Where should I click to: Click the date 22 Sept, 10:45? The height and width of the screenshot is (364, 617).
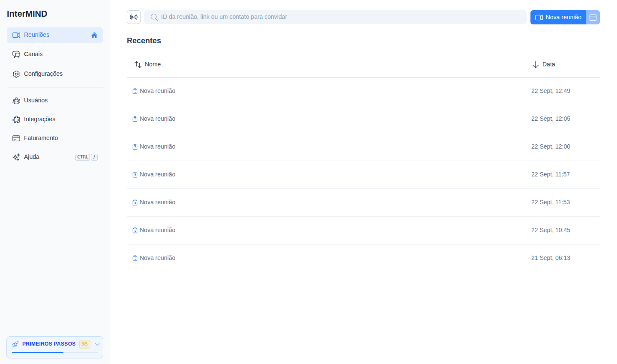click(x=551, y=230)
